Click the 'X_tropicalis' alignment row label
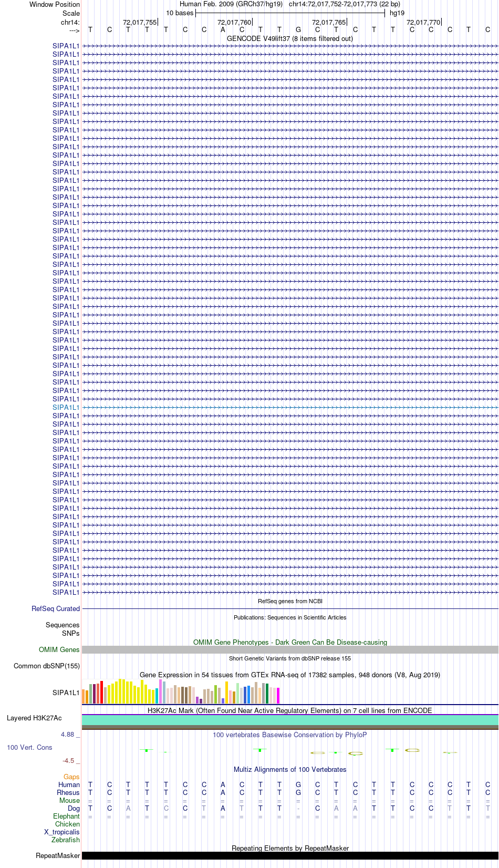This screenshot has width=499, height=868. (62, 832)
